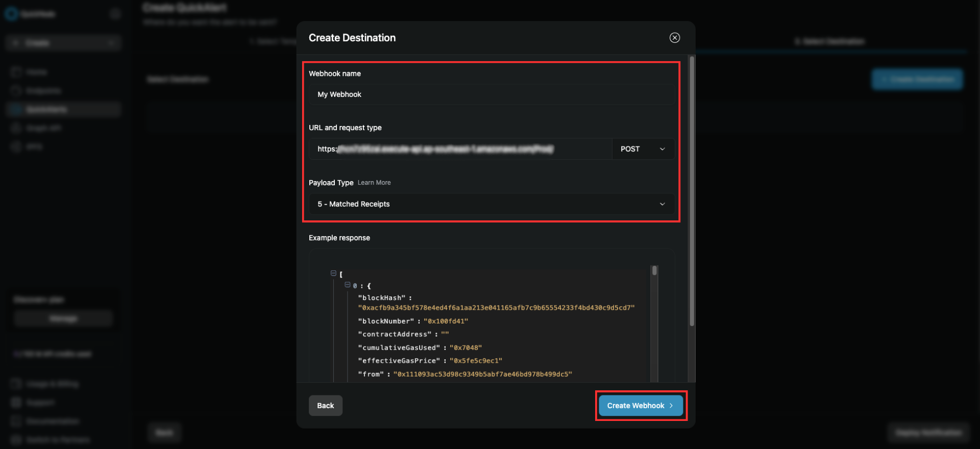Click the dialog's vertical scrollbar
The width and height of the screenshot is (980, 449).
point(692,191)
